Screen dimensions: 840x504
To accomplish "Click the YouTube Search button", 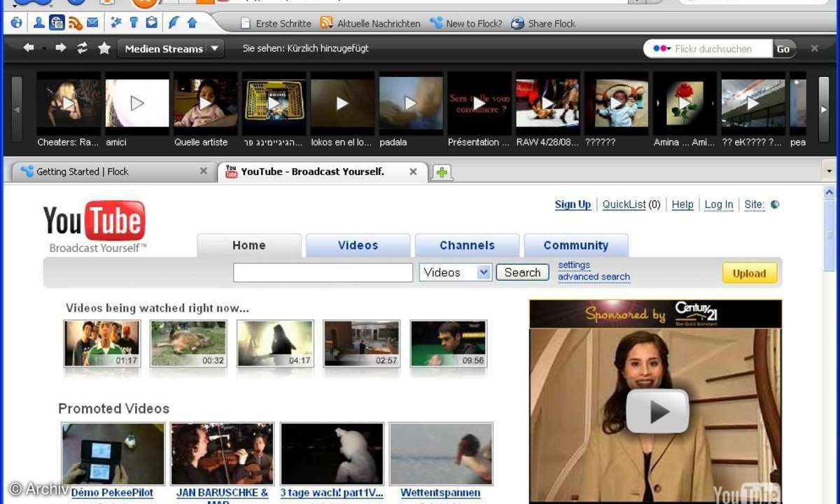I will pyautogui.click(x=522, y=273).
